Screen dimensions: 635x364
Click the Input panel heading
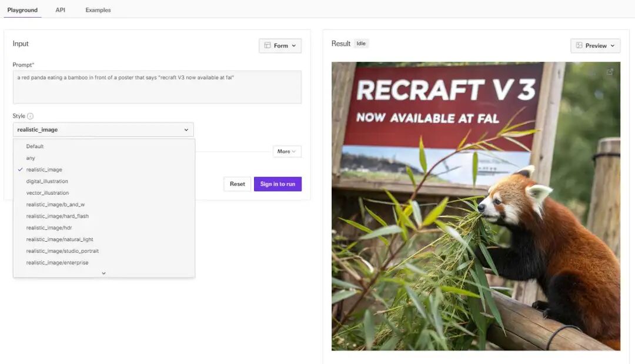(x=21, y=44)
